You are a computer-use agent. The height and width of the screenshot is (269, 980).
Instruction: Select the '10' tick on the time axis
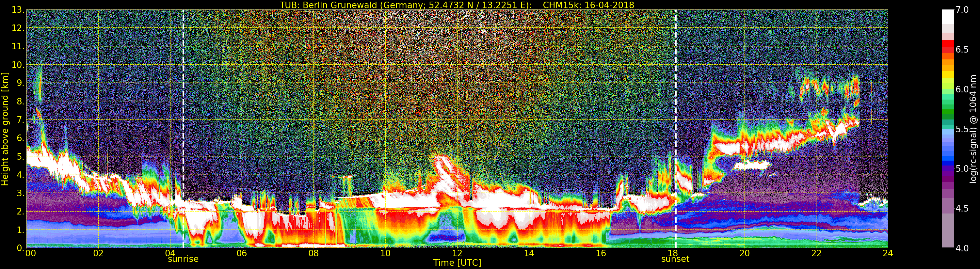385,253
